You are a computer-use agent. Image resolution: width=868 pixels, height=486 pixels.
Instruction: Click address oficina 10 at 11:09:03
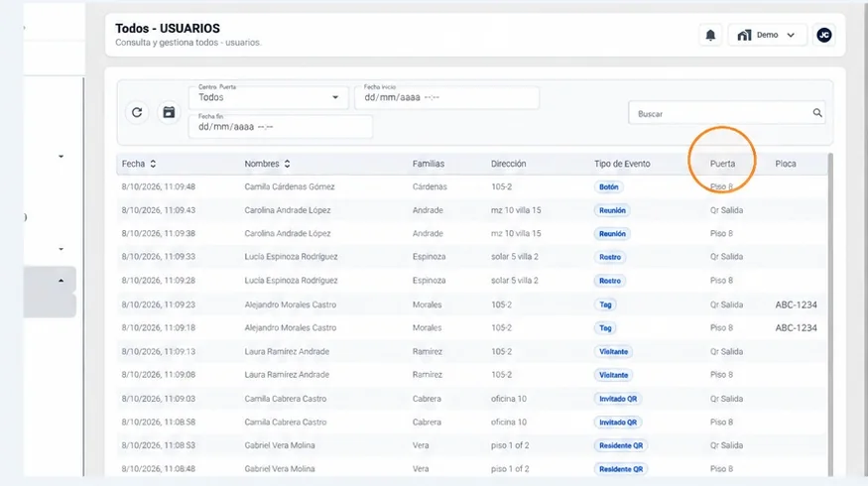[508, 399]
